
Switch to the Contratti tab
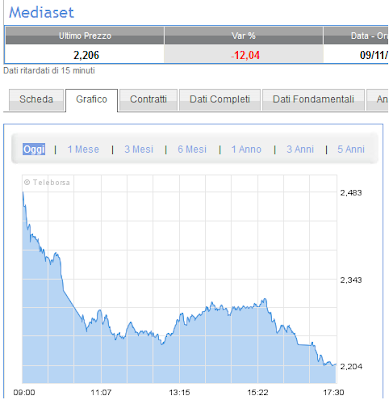coord(148,100)
